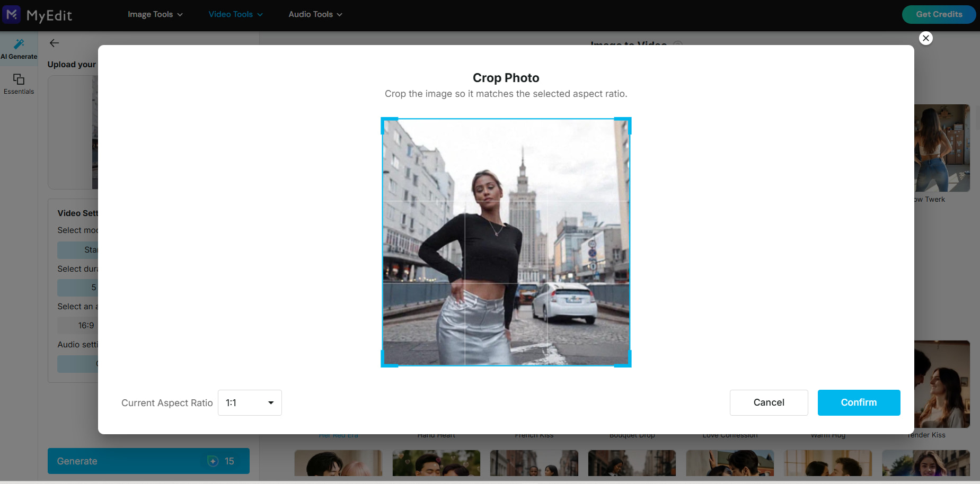Close the Crop Photo dialog with X
980x484 pixels.
tap(925, 38)
